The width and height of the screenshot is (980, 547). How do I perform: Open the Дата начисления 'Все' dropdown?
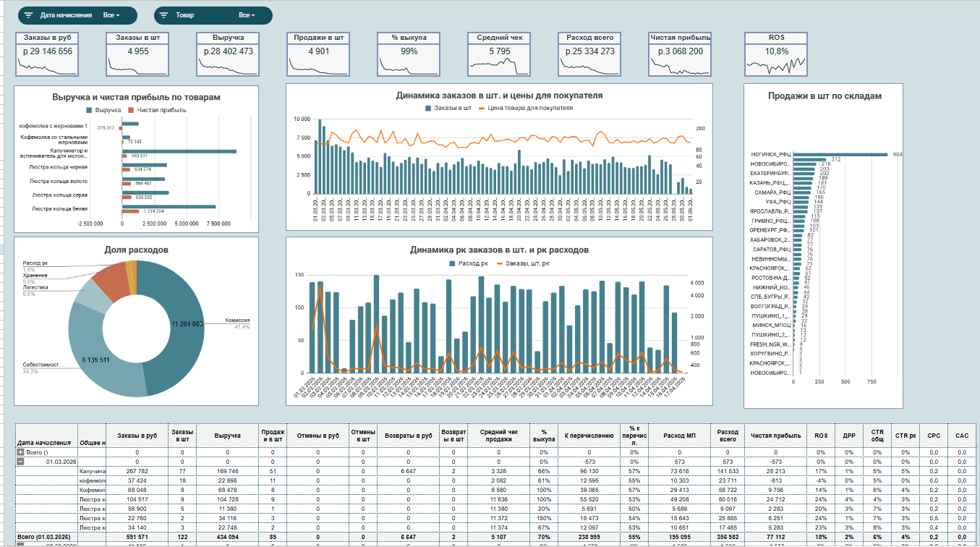tap(111, 15)
